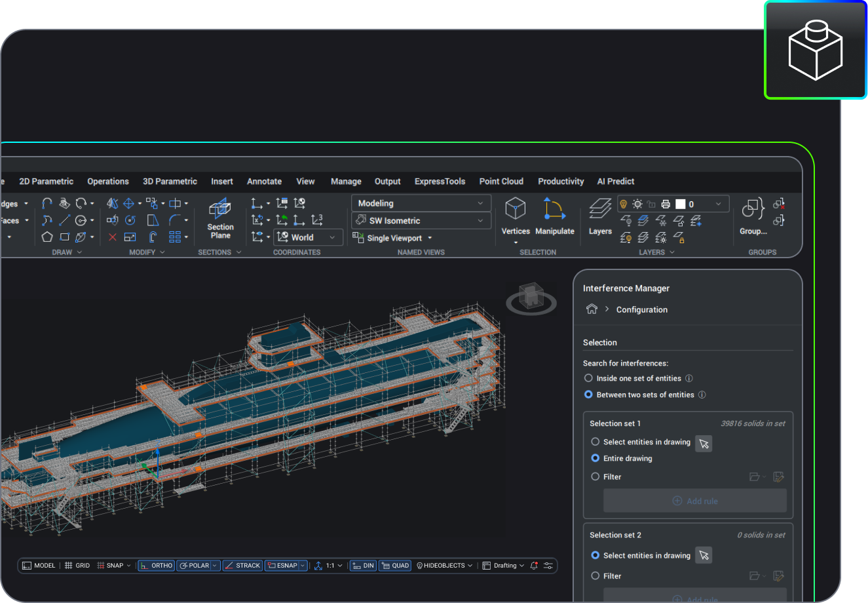Click the Mirror modify tool

tap(113, 204)
